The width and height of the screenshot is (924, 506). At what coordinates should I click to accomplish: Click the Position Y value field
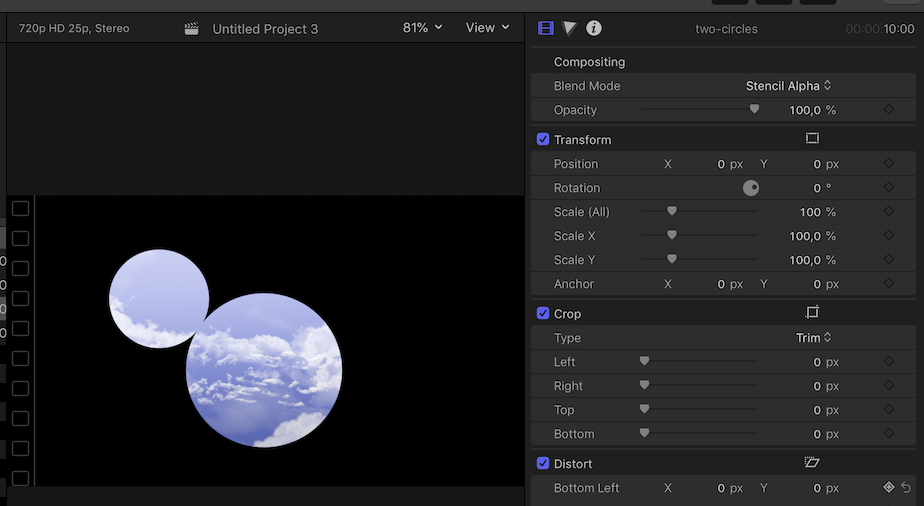coord(826,164)
